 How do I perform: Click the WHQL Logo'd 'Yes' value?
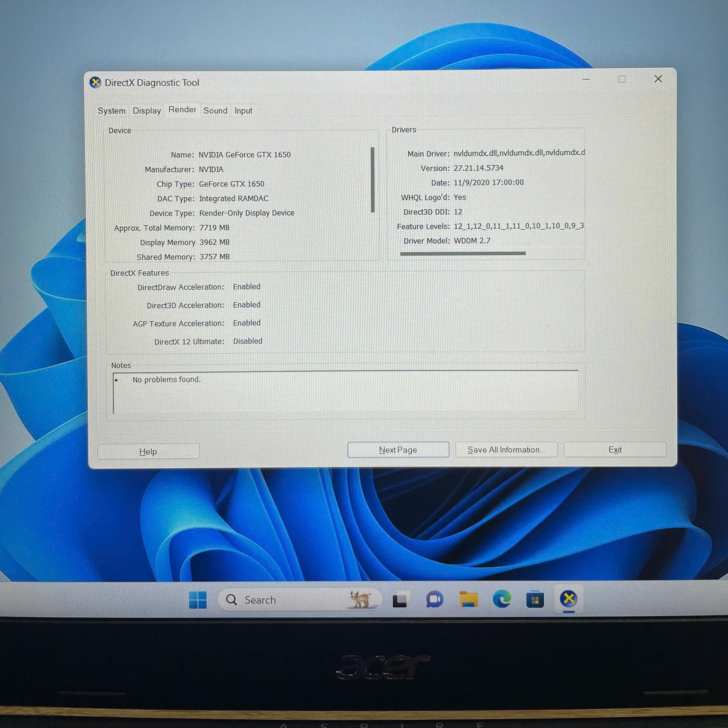[459, 197]
